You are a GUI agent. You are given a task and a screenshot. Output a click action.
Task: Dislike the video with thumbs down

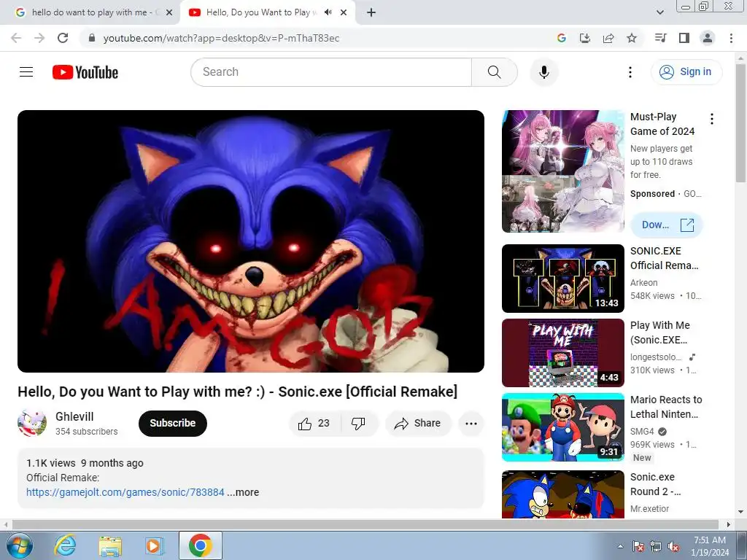(x=358, y=424)
